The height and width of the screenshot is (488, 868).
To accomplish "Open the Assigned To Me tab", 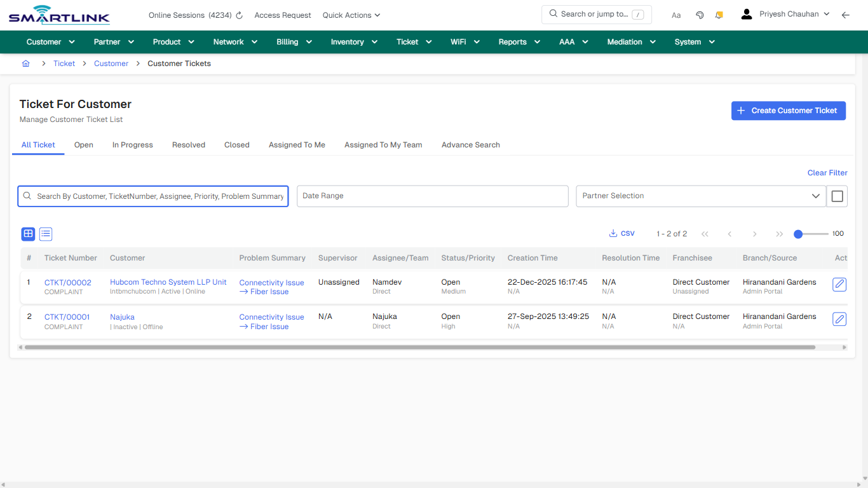I will 297,145.
